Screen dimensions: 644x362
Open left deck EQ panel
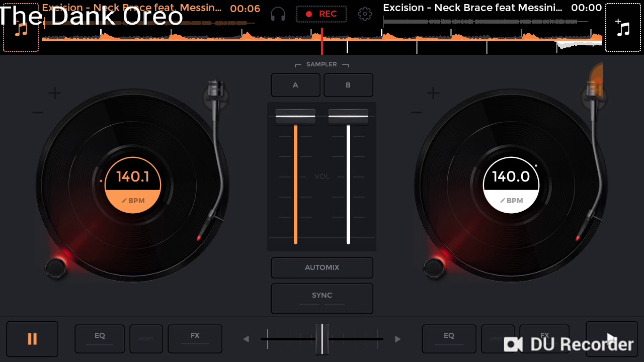click(x=100, y=339)
